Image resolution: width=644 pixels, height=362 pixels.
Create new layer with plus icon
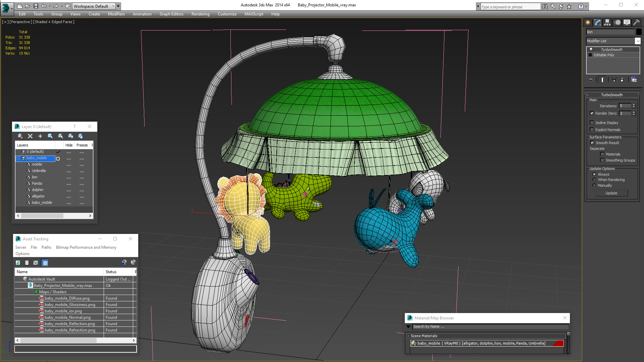click(40, 136)
